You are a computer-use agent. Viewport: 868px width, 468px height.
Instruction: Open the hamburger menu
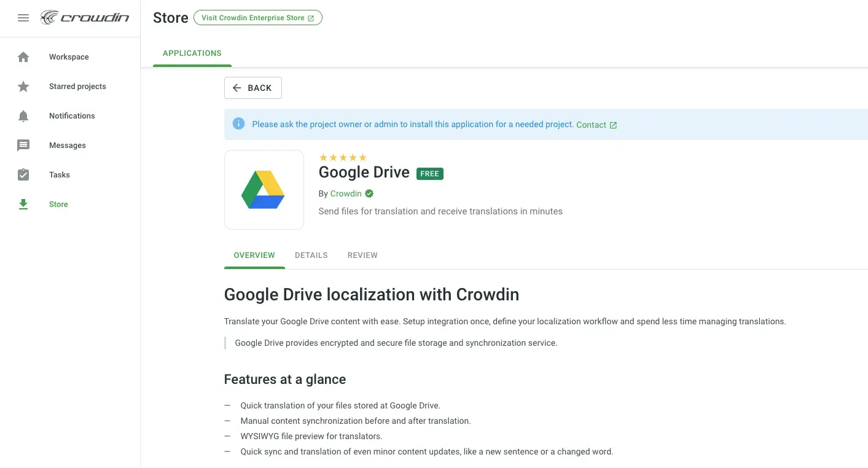point(23,17)
